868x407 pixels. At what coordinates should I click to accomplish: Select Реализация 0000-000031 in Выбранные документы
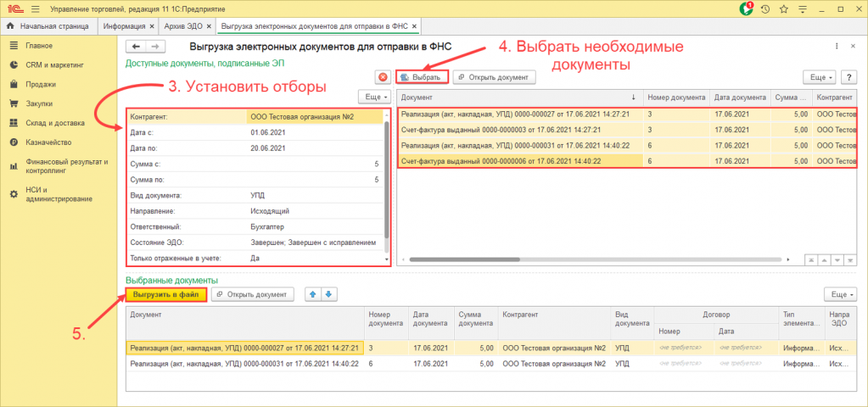click(x=491, y=365)
